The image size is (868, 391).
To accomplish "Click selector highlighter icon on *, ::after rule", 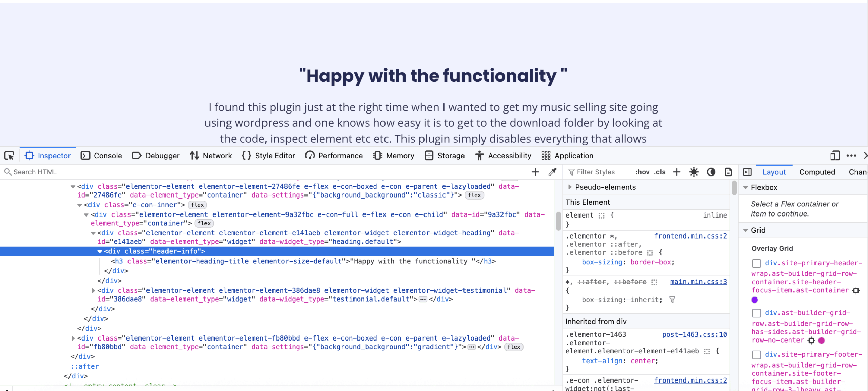I will 654,282.
